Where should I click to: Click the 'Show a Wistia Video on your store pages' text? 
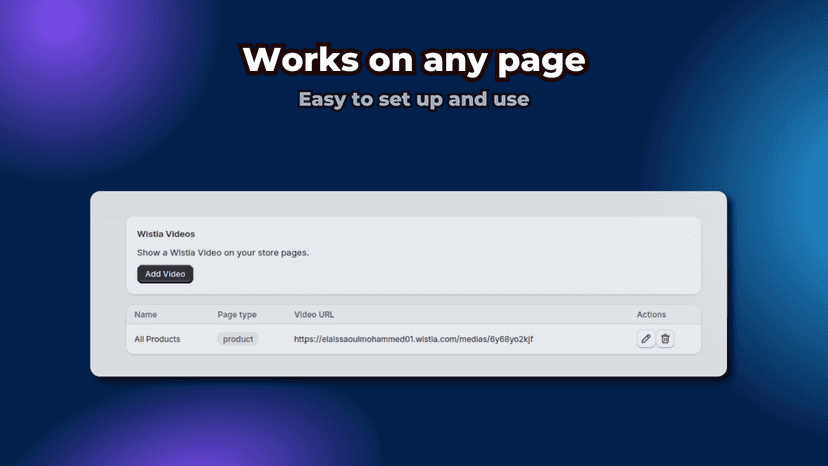coord(223,253)
